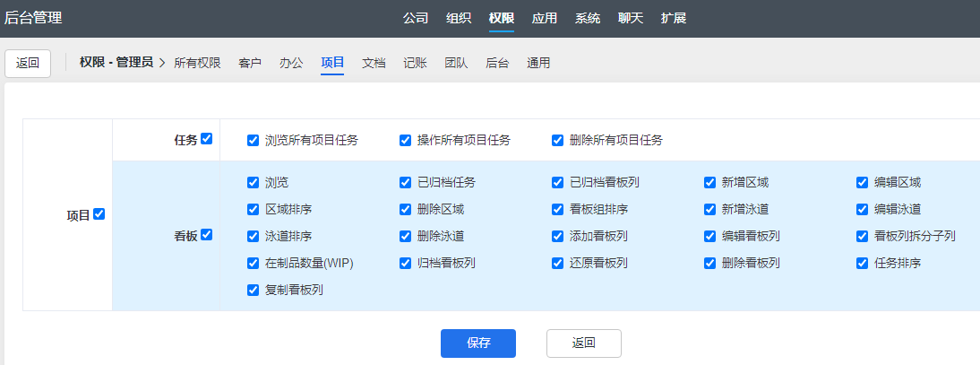Click the 权限 - 管理员 breadcrumb
This screenshot has width=980, height=365.
click(116, 63)
